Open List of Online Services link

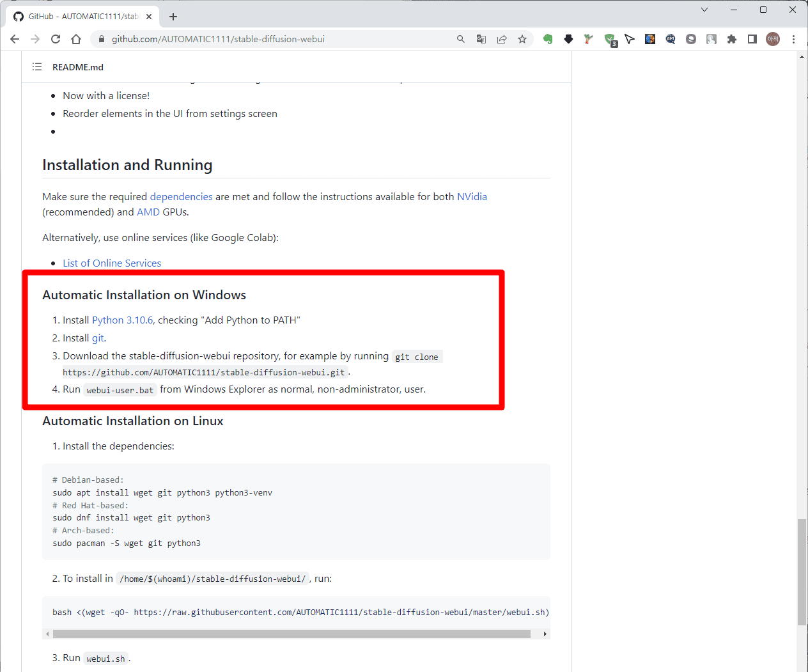(x=112, y=263)
